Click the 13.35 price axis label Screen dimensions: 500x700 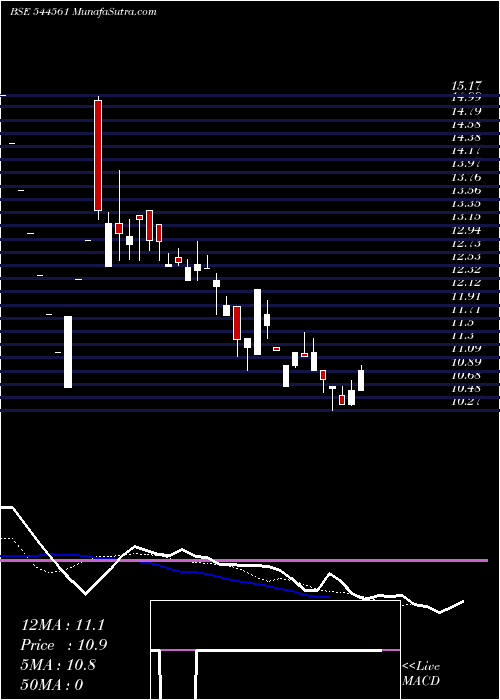click(466, 204)
